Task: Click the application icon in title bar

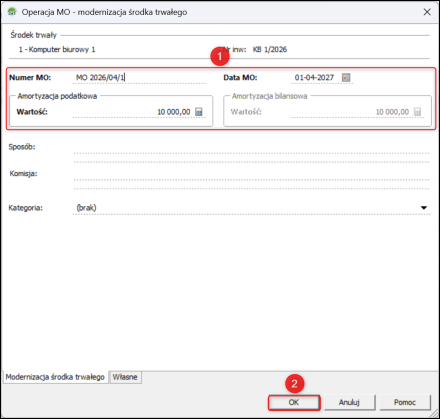Action: [12, 12]
